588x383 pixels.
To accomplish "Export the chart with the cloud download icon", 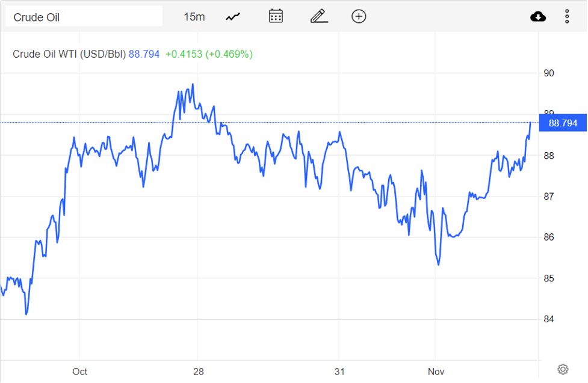I will coord(538,16).
